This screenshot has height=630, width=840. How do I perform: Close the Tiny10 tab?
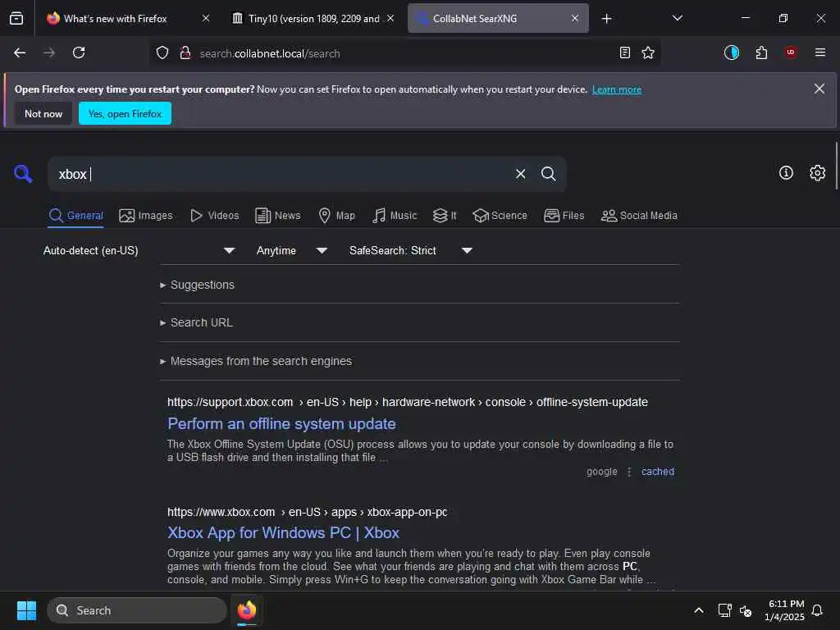point(390,18)
